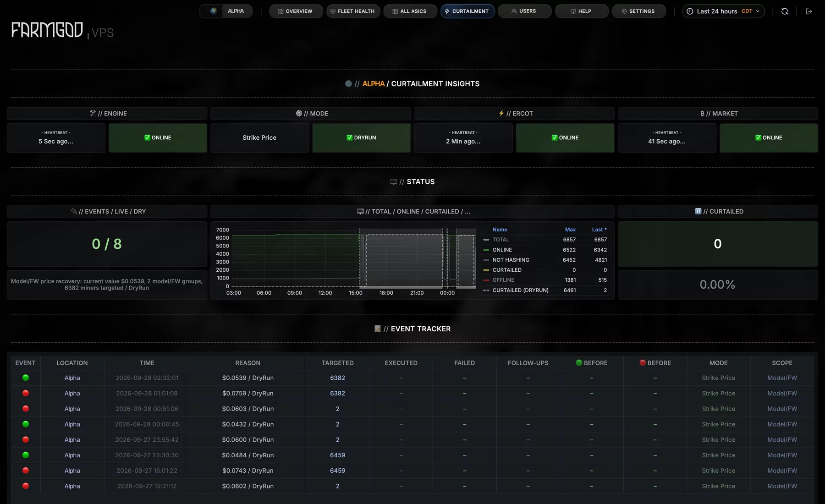The width and height of the screenshot is (825, 504).
Task: Open the HELP page
Action: 582,11
